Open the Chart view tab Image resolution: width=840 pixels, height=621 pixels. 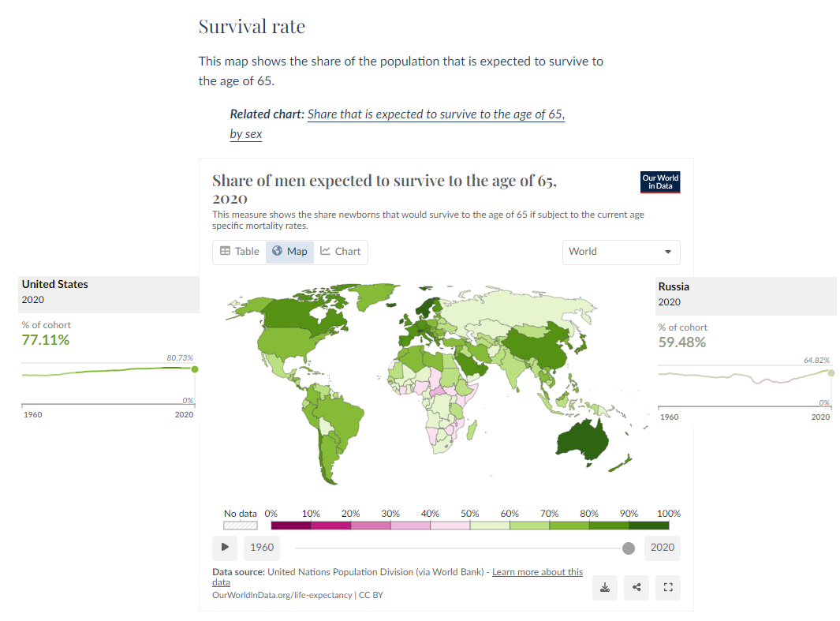[341, 252]
